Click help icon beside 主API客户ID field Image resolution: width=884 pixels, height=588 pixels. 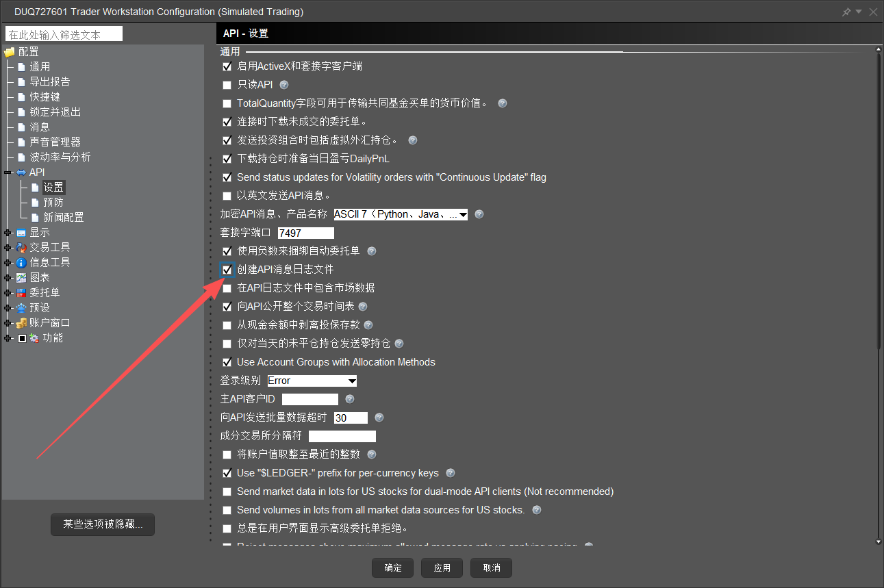coord(350,399)
